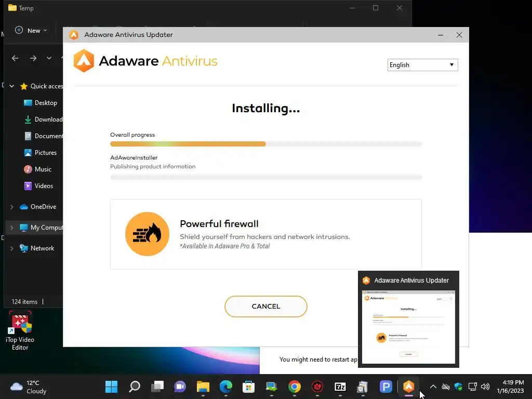The width and height of the screenshot is (532, 399).
Task: Open Microsoft Edge from the taskbar
Action: pos(226,387)
